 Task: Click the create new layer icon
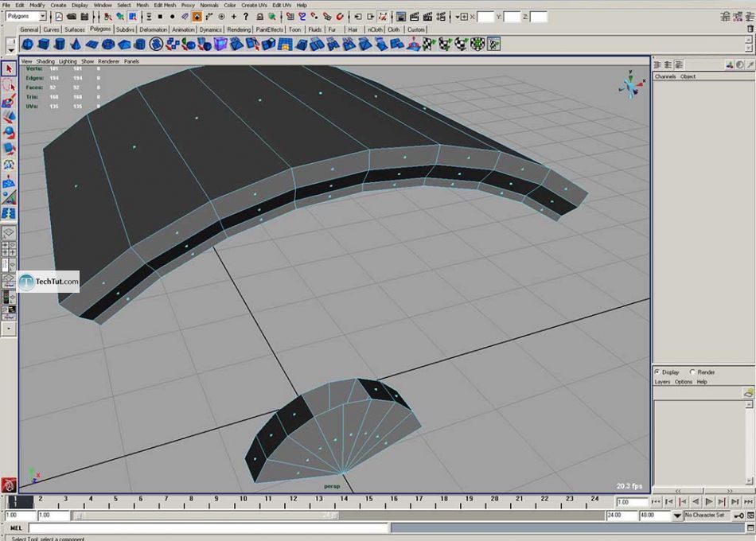click(748, 392)
